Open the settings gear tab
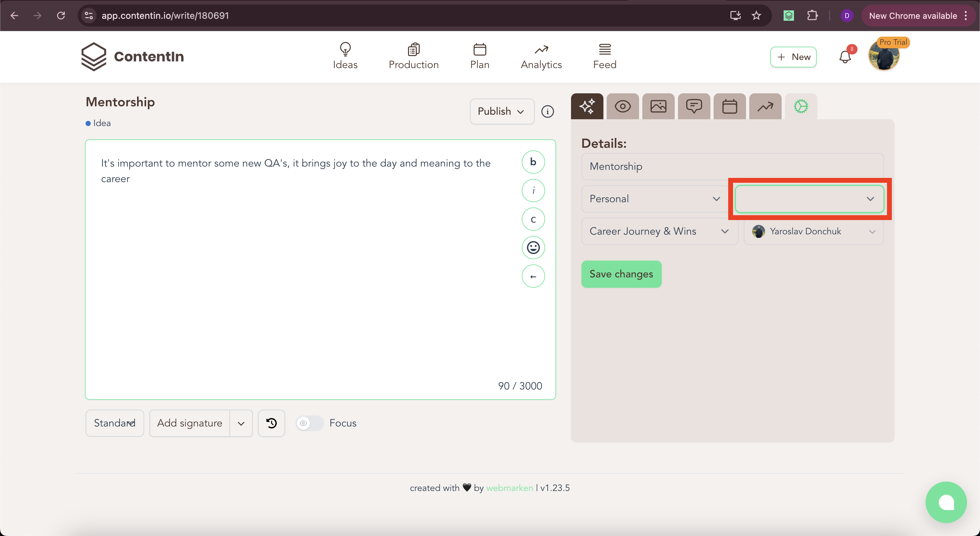 801,106
